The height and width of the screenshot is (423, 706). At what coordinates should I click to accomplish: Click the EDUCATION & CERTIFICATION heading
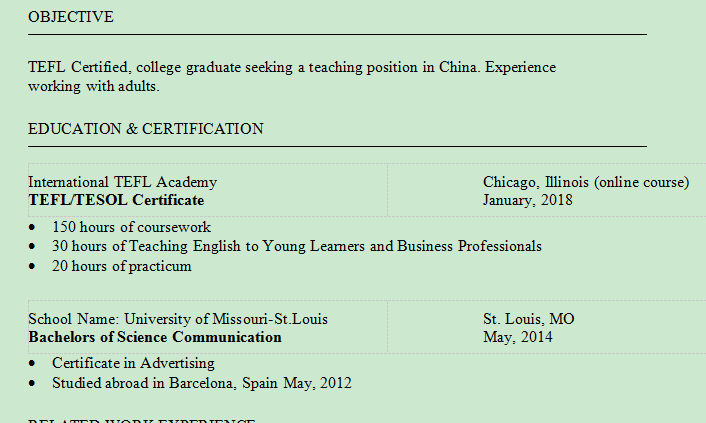point(146,129)
